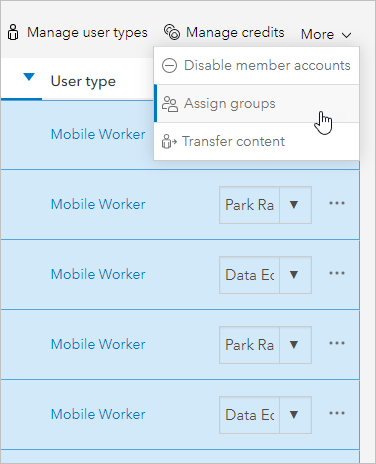Click Mobile Worker link in first row
This screenshot has width=376, height=464.
[x=98, y=134]
